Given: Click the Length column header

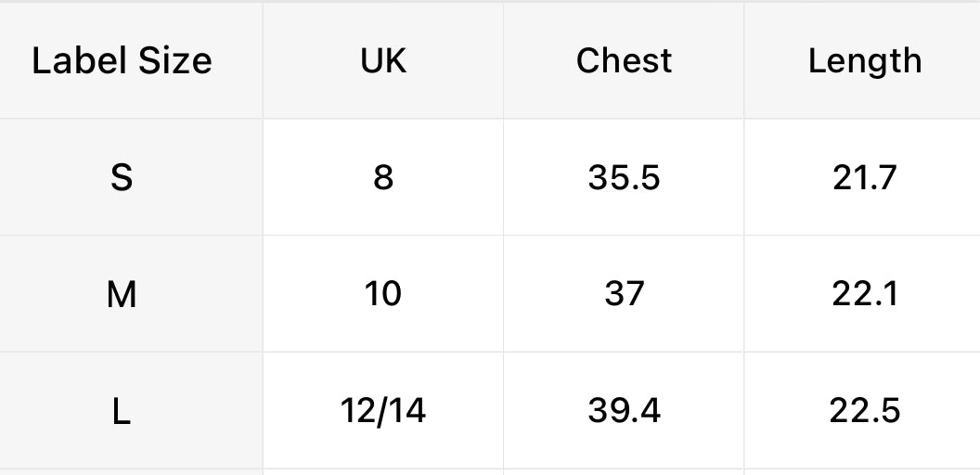Looking at the screenshot, I should tap(865, 61).
